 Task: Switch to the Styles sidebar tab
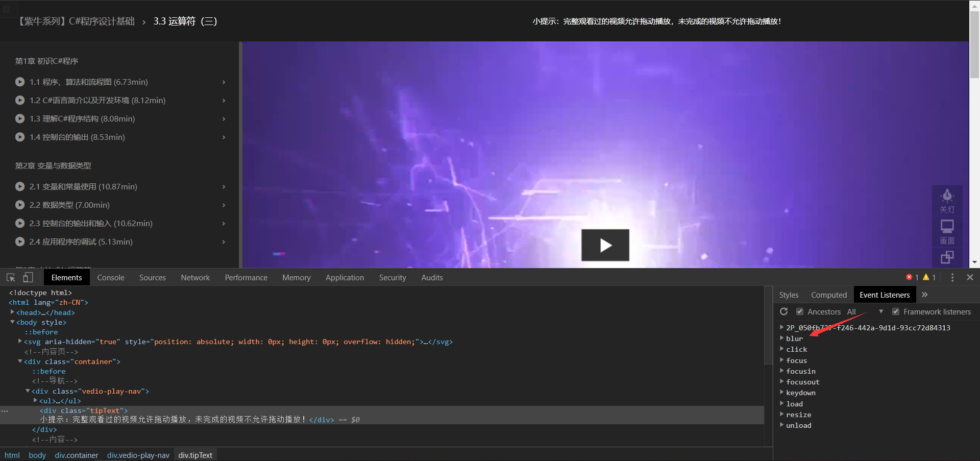789,295
